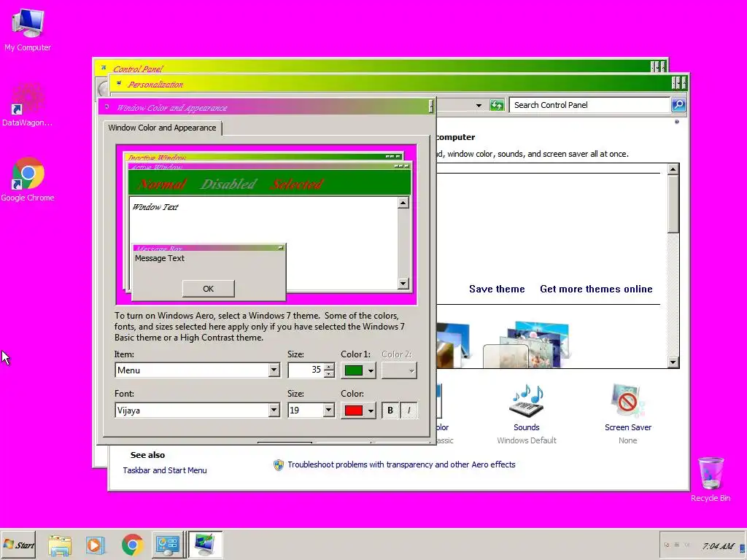Open Chrome from the taskbar
The height and width of the screenshot is (560, 747).
point(133,545)
